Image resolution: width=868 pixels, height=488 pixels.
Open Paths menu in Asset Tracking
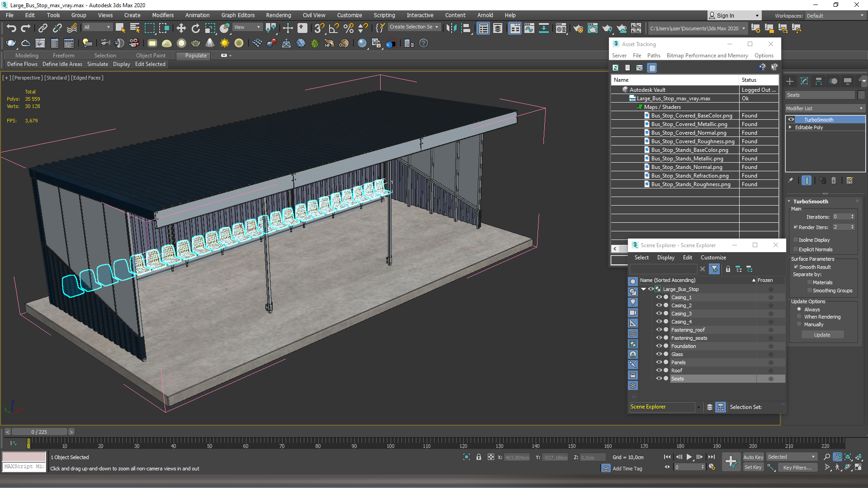pos(654,56)
